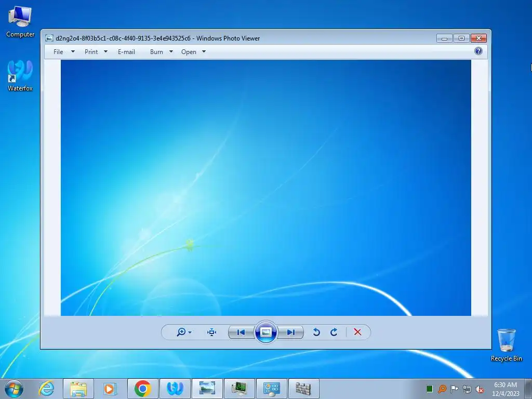The height and width of the screenshot is (399, 532).
Task: Open the Action Center flag icon
Action: [x=454, y=389]
